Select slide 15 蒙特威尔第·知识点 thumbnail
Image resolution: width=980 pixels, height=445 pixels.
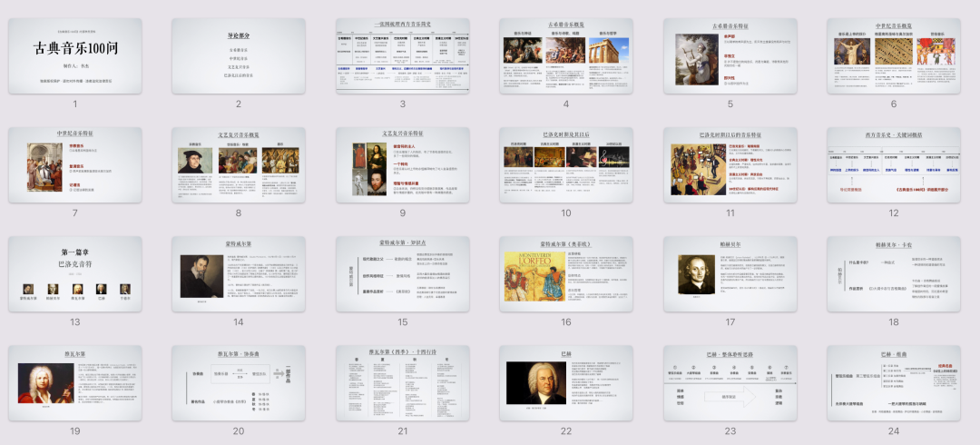[x=403, y=274]
